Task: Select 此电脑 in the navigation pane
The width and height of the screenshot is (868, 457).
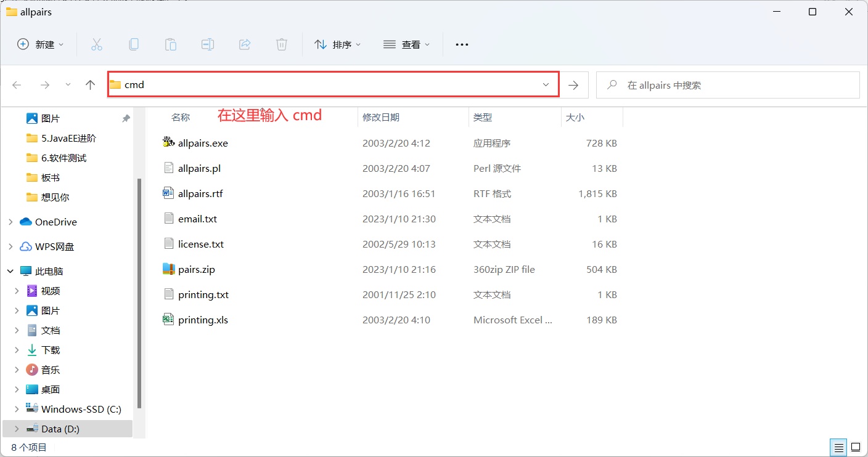Action: (41, 271)
